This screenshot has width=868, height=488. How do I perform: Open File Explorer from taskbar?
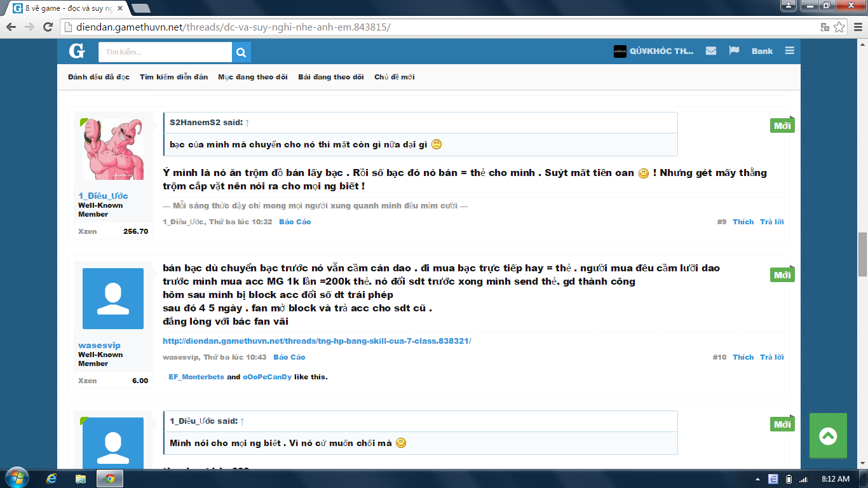[x=81, y=478]
